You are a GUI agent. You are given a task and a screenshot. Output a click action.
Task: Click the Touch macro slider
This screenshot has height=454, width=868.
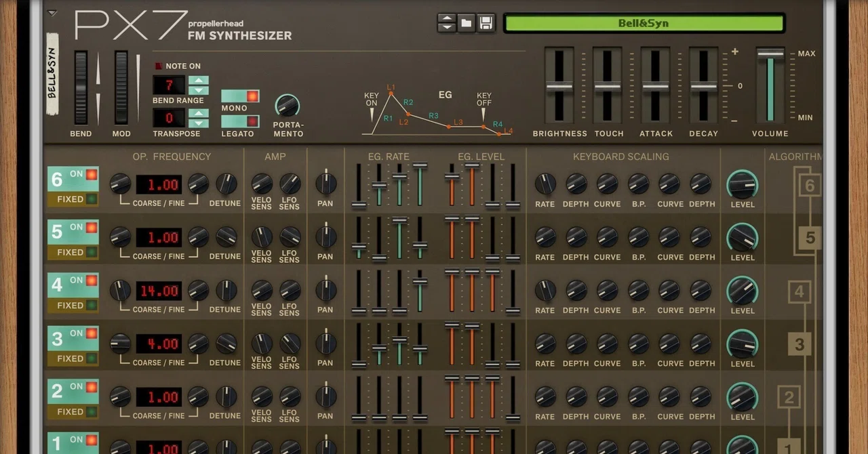pyautogui.click(x=608, y=86)
